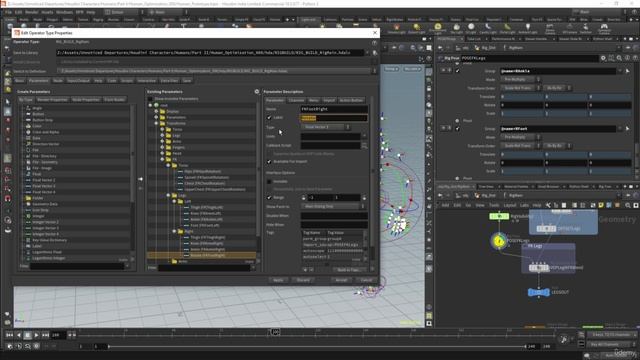Click the search icon in parameter pane header
The width and height of the screenshot is (640, 360).
pyautogui.click(x=619, y=58)
